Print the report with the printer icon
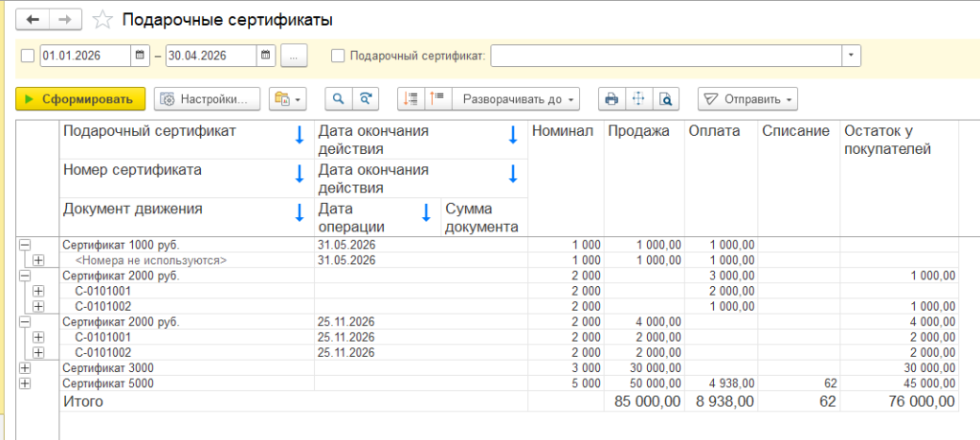 pyautogui.click(x=612, y=99)
